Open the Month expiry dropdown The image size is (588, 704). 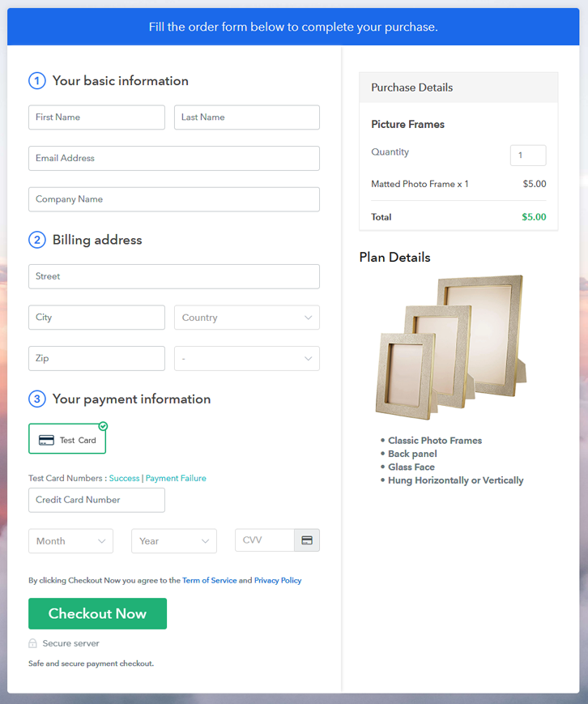tap(71, 541)
